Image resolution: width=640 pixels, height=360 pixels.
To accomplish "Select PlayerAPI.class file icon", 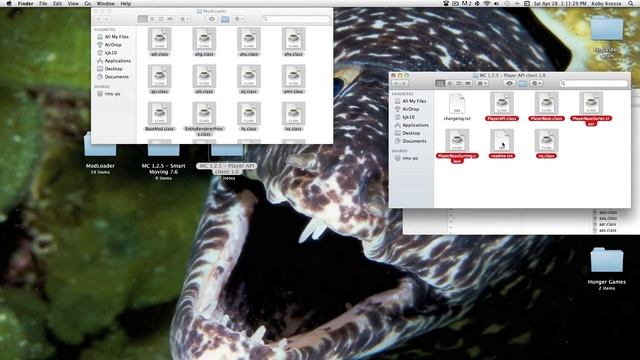I will [x=502, y=103].
